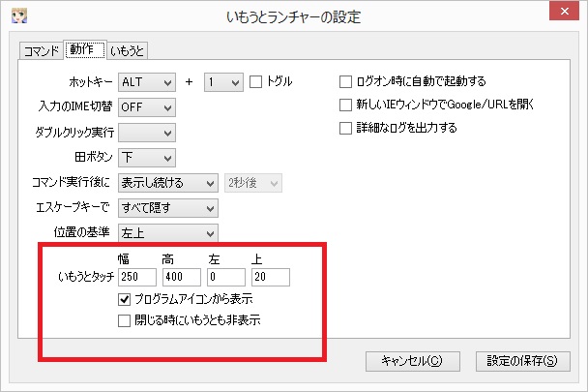Viewport: 588px width, 392px height.
Task: Open the hotkey number dropdown showing 1
Action: [x=223, y=82]
